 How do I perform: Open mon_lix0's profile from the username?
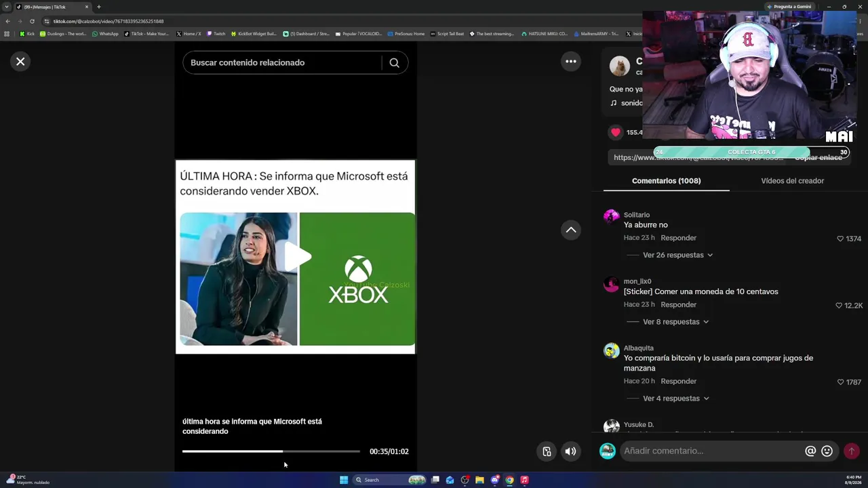[637, 281]
